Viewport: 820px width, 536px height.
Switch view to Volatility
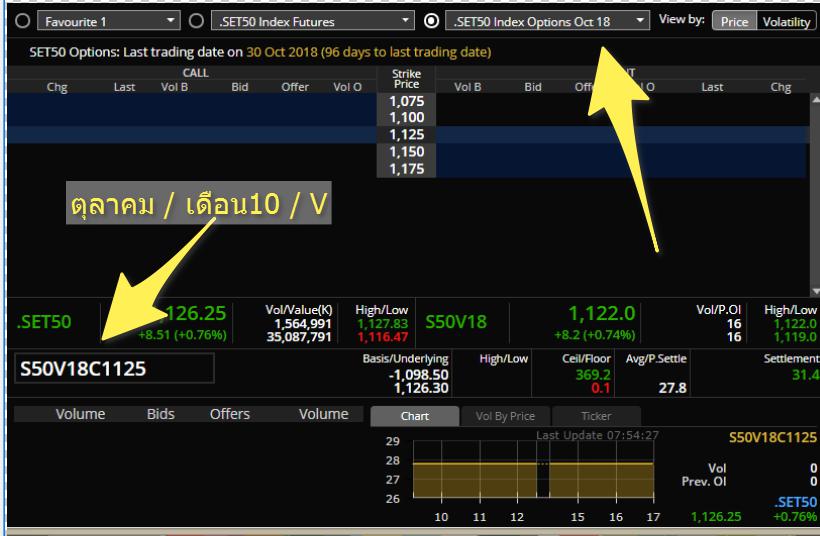[786, 21]
